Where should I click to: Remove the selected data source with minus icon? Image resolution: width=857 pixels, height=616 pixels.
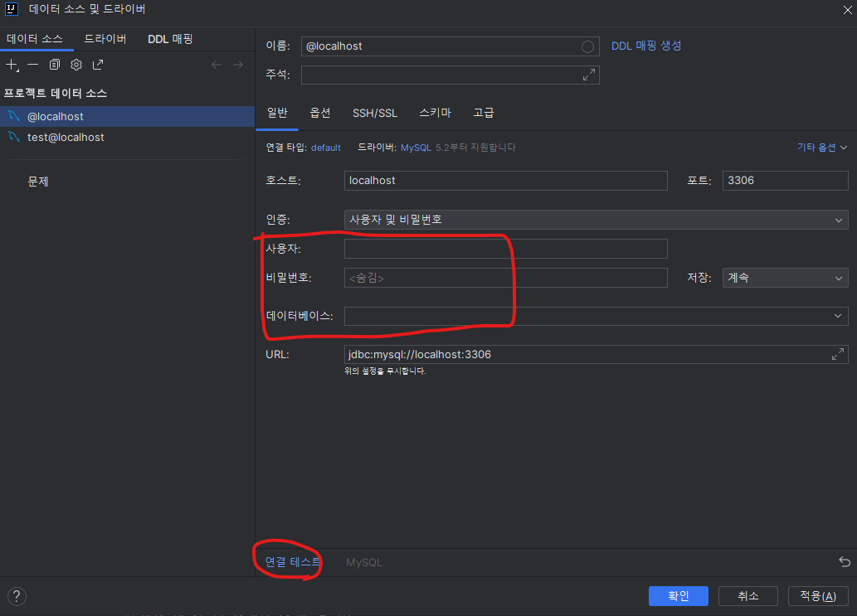[x=33, y=65]
